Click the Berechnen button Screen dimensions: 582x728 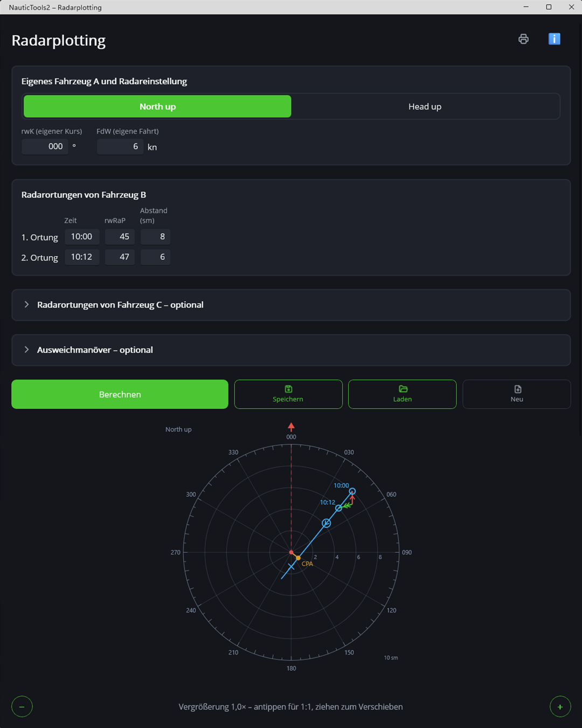[x=120, y=394]
